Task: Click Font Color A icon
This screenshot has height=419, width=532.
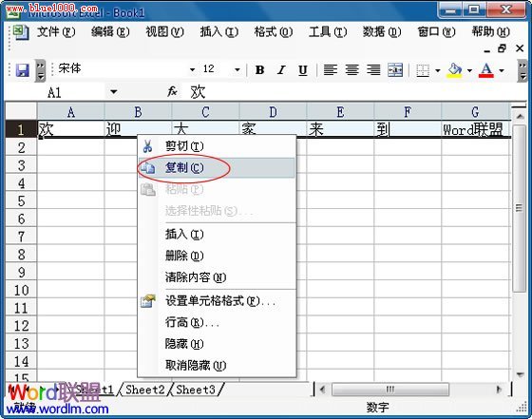Action: [x=486, y=70]
